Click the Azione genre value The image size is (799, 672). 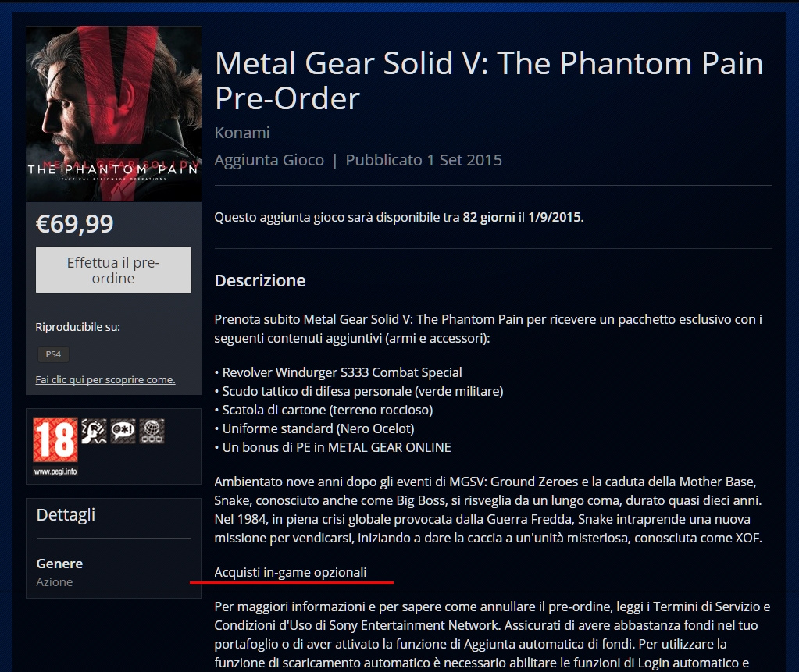55,582
